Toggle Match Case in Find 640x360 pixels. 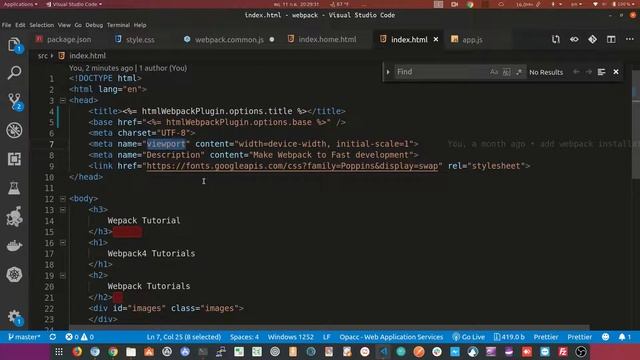point(494,72)
